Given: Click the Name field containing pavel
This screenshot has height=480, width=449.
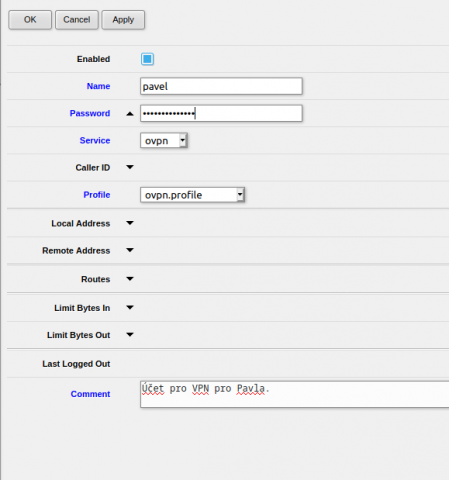Looking at the screenshot, I should (x=221, y=86).
